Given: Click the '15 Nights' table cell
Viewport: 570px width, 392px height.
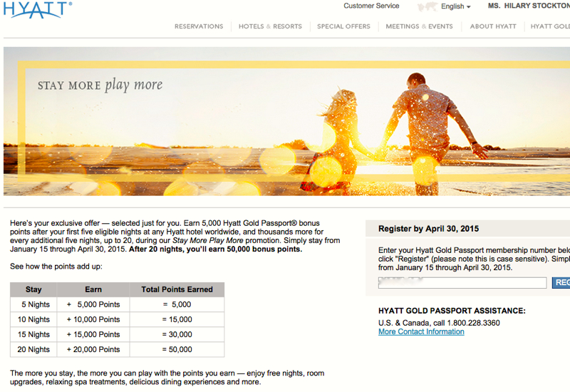Looking at the screenshot, I should pyautogui.click(x=33, y=334).
